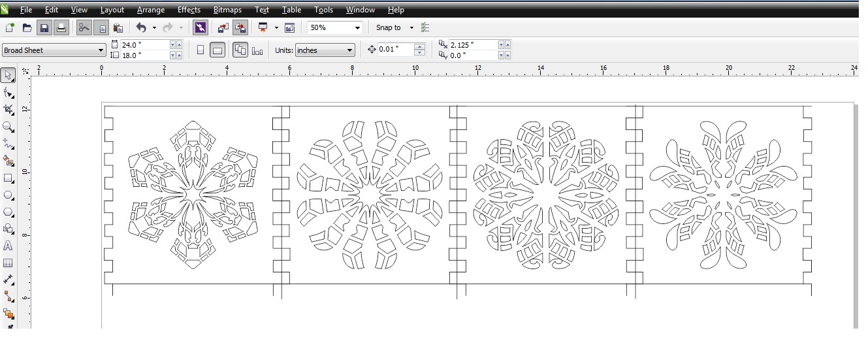The image size is (868, 341).
Task: Select the Freehand curve tool
Action: [8, 144]
